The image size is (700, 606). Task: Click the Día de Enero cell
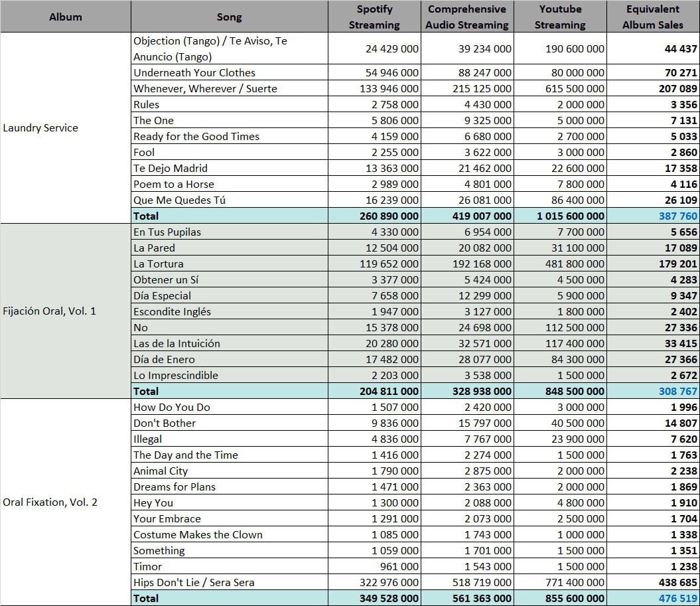click(230, 360)
